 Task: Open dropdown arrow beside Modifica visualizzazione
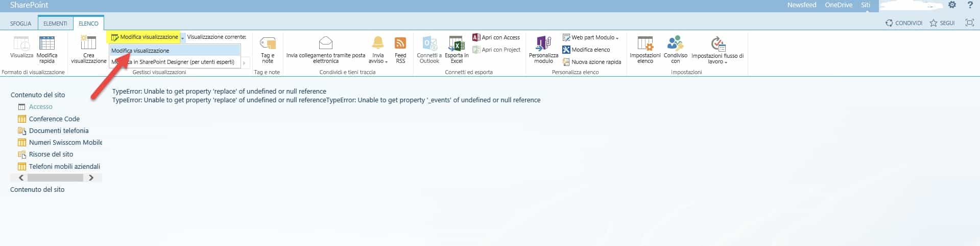pos(182,38)
